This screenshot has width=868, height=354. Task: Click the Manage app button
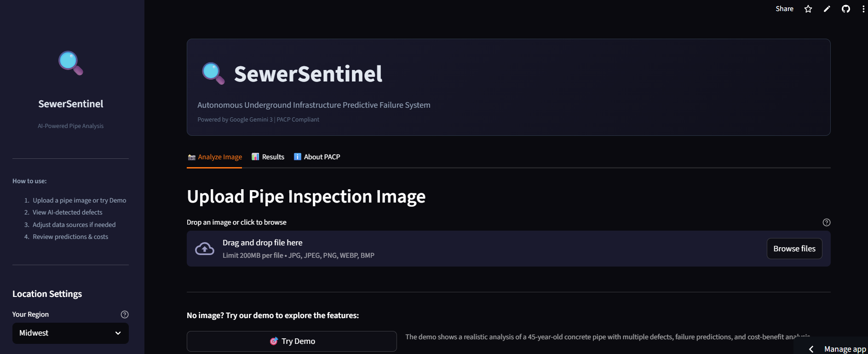[845, 349]
